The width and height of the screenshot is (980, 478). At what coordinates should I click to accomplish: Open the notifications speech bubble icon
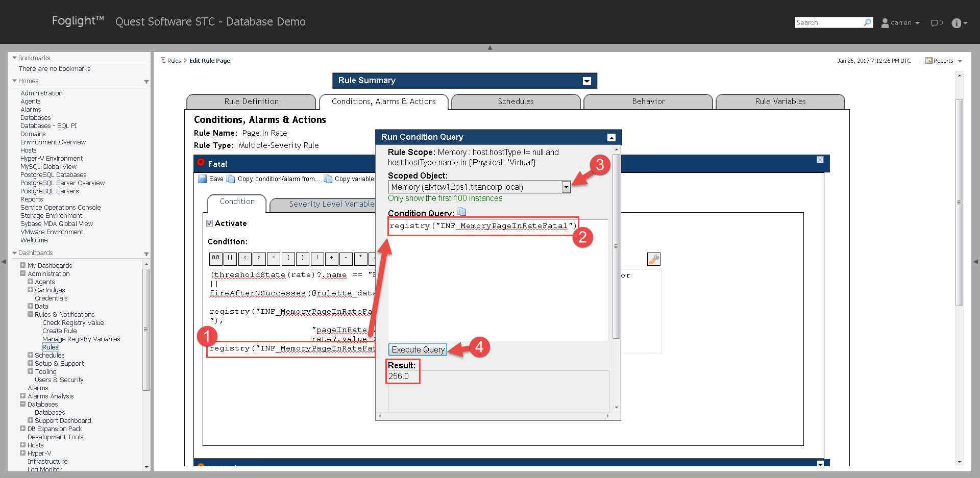(x=935, y=23)
